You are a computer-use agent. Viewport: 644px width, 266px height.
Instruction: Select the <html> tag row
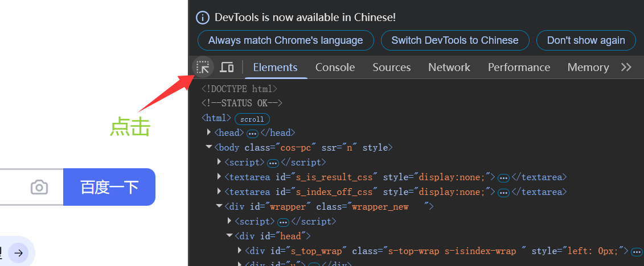216,118
